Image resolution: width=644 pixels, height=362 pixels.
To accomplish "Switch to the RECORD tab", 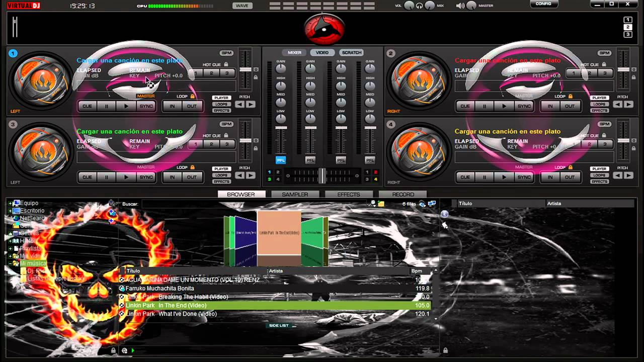I will click(403, 195).
